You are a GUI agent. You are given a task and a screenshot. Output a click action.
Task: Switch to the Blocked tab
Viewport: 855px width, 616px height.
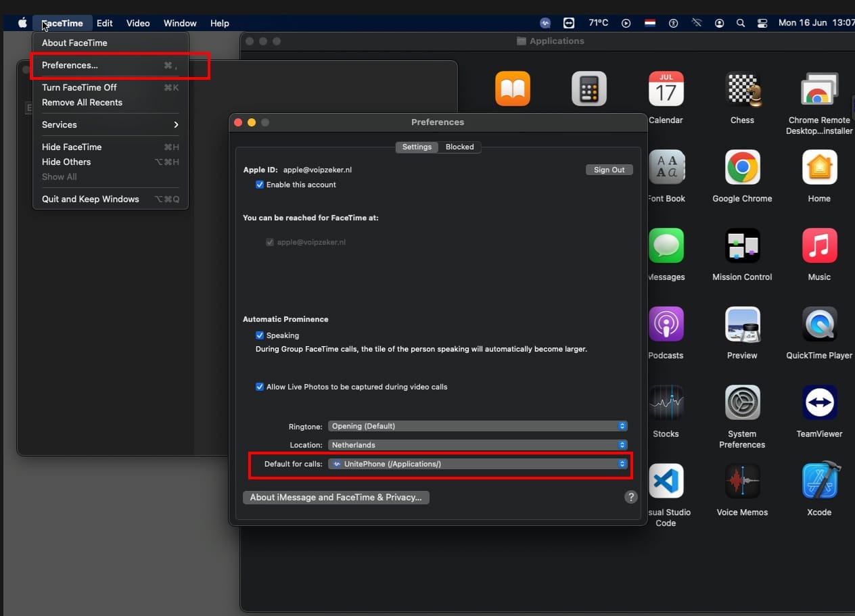460,147
